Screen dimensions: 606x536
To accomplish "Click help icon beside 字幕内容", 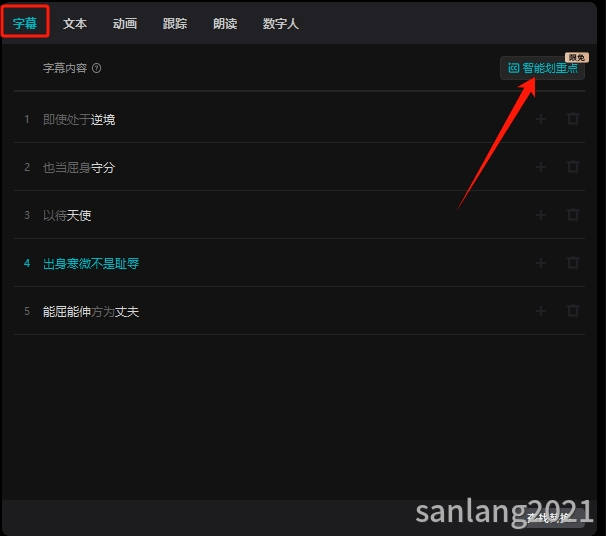I will (x=97, y=68).
